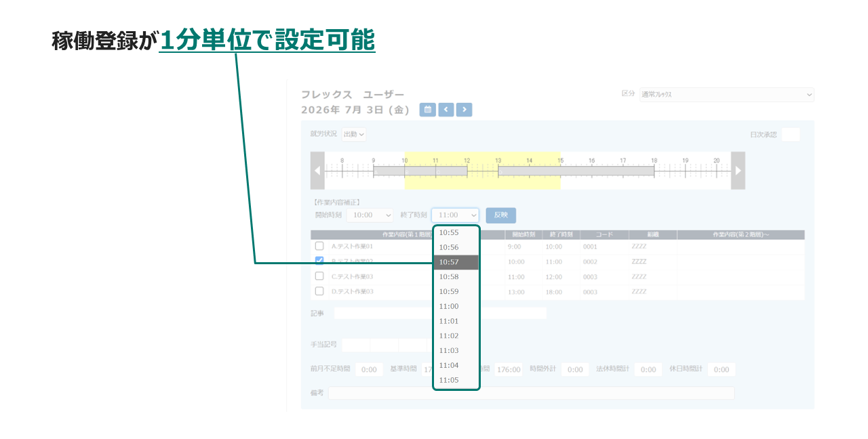Click start time 13:00 in row D
The height and width of the screenshot is (439, 868).
(x=516, y=291)
